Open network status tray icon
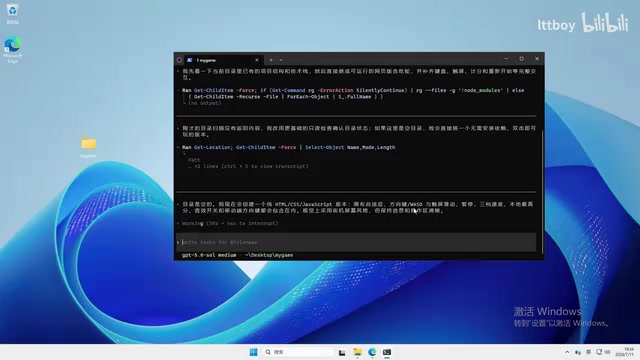Image resolution: width=640 pixels, height=360 pixels. (599, 352)
